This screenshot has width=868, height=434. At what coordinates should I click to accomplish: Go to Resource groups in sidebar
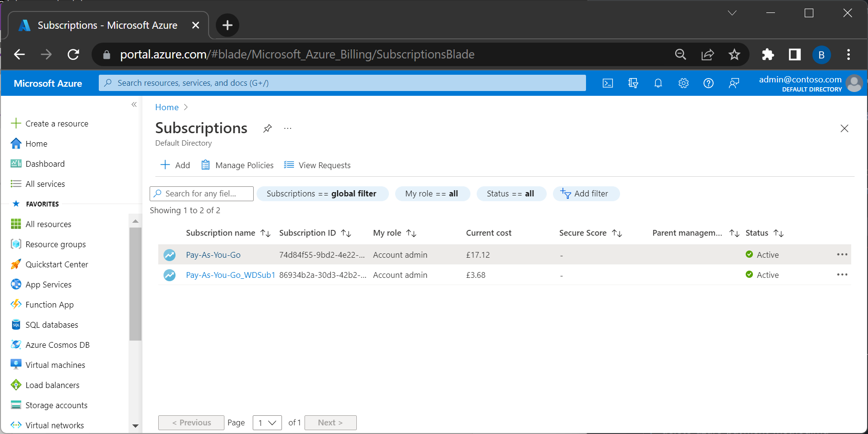tap(55, 244)
